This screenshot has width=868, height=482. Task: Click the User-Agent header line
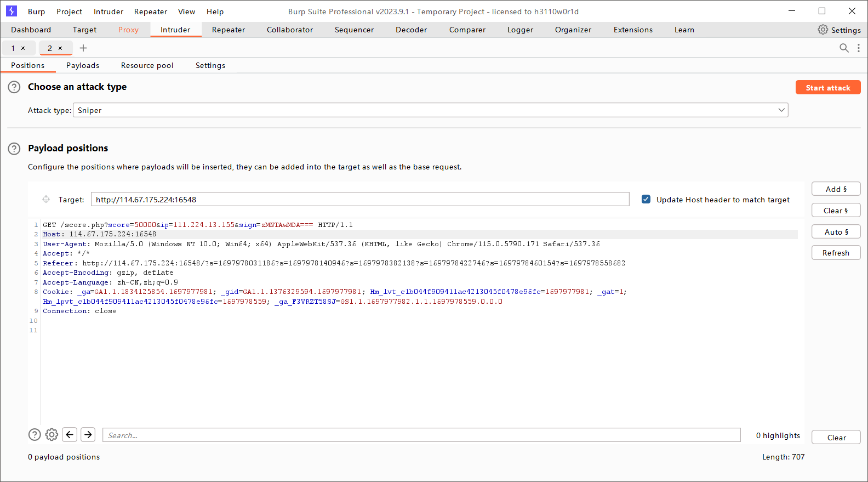click(321, 244)
